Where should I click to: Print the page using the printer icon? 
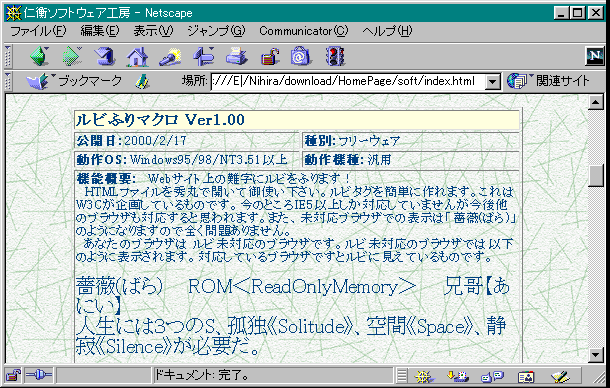[236, 56]
